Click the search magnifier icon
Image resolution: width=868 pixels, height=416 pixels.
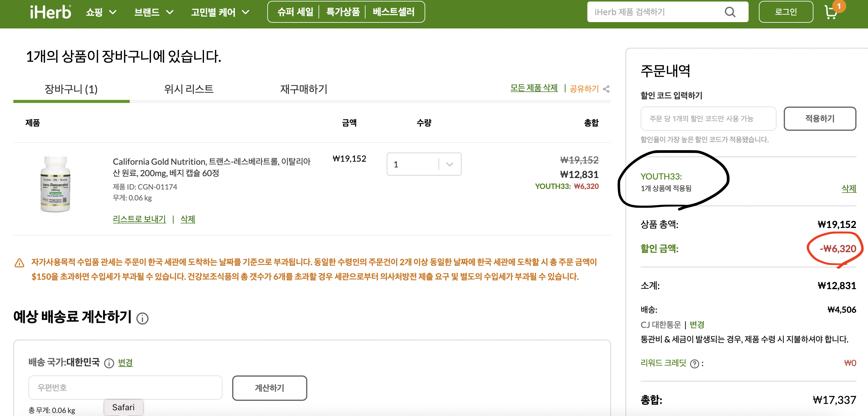pos(730,12)
